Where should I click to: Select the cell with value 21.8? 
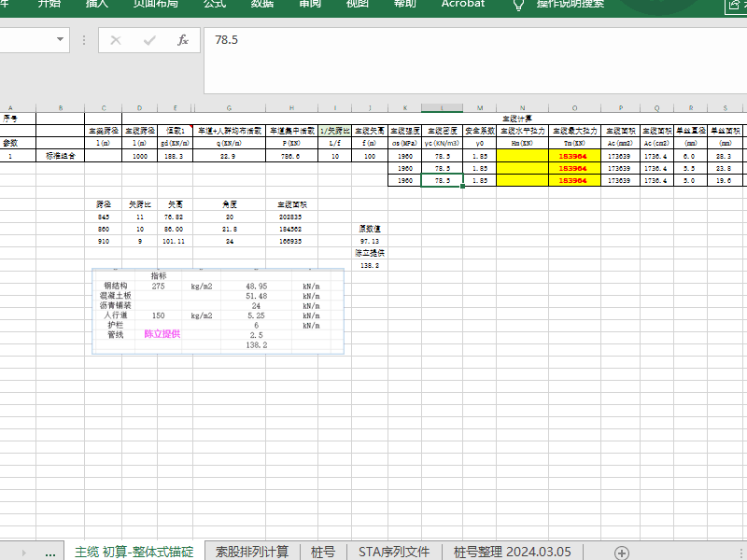[x=229, y=229]
